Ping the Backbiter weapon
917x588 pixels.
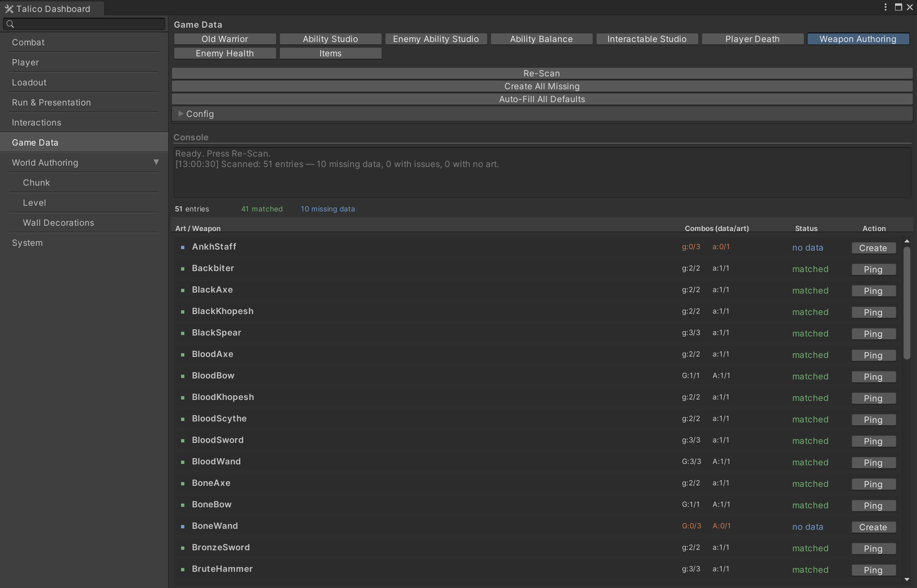tap(874, 269)
